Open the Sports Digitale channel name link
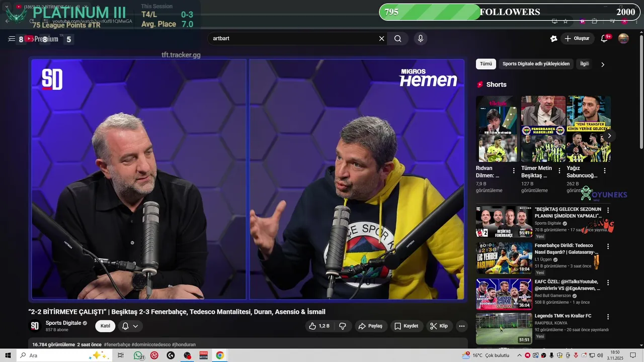This screenshot has height=362, width=644. click(x=63, y=323)
